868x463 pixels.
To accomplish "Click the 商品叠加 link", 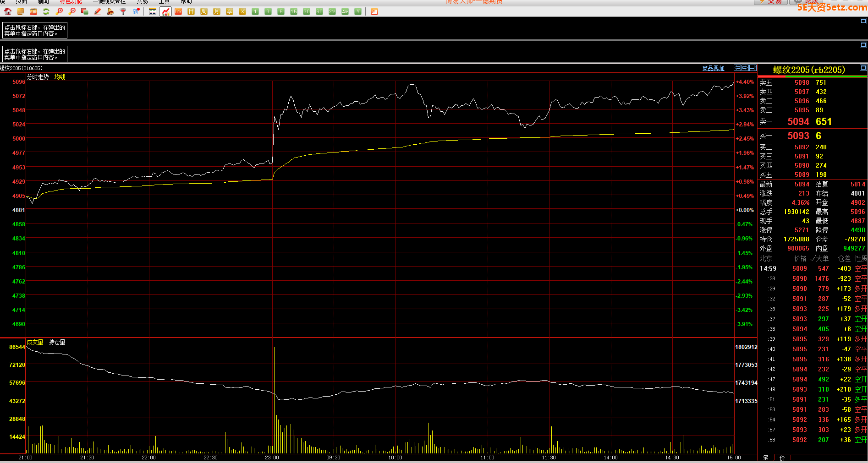I will [713, 68].
